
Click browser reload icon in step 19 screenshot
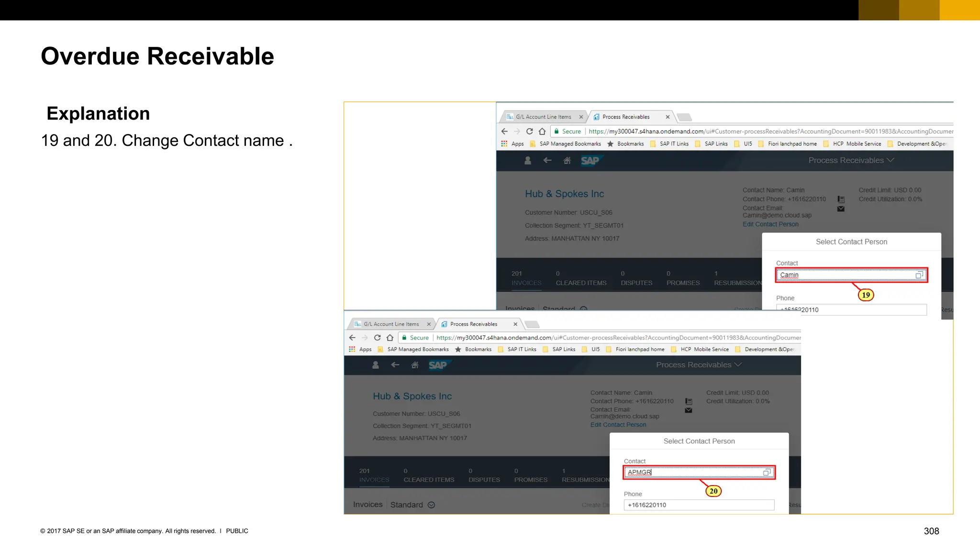click(x=529, y=131)
